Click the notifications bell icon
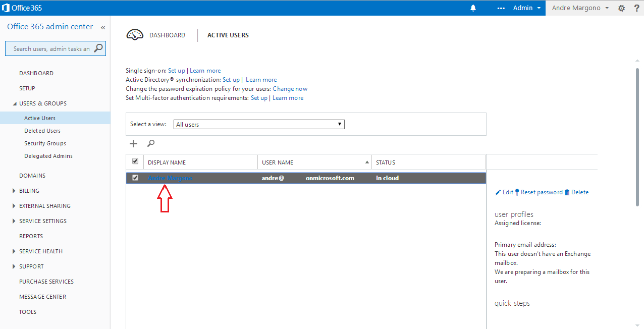The width and height of the screenshot is (644, 329). click(x=473, y=8)
